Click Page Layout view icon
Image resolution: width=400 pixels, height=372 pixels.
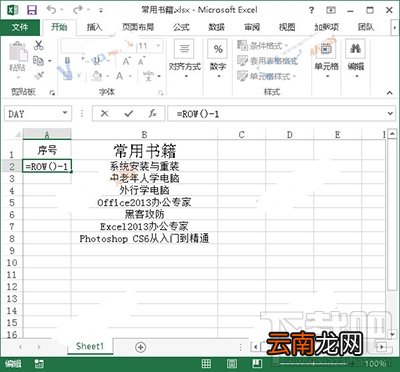click(232, 364)
